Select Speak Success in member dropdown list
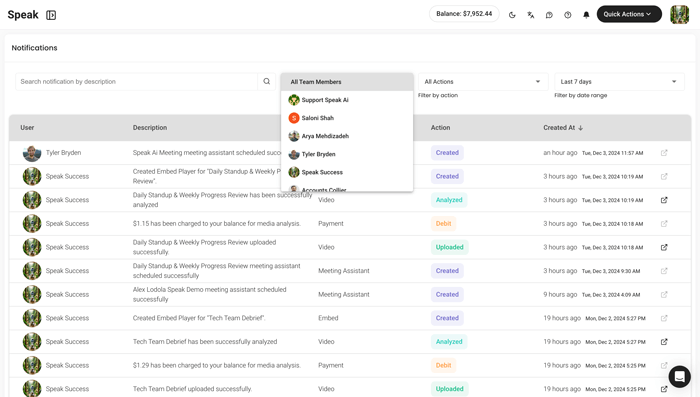Screen dimensions: 700x397 (347, 172)
